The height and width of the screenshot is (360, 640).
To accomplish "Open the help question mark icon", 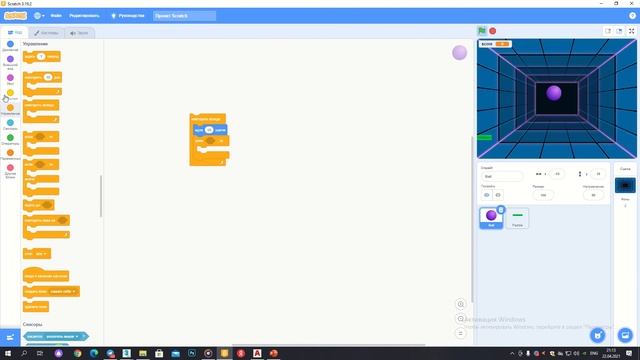I will (x=632, y=16).
